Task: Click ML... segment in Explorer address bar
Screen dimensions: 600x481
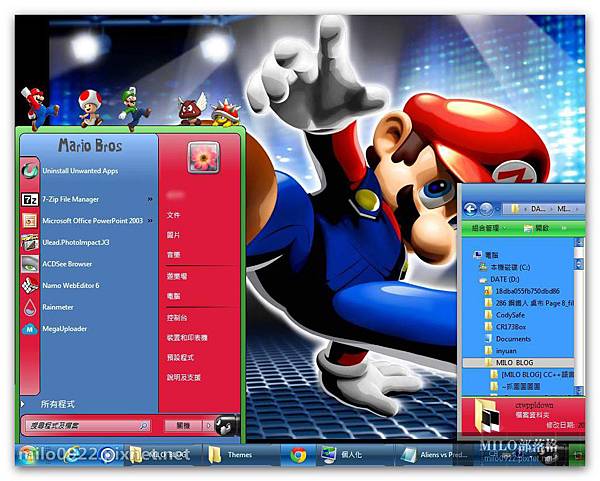Action: 564,209
